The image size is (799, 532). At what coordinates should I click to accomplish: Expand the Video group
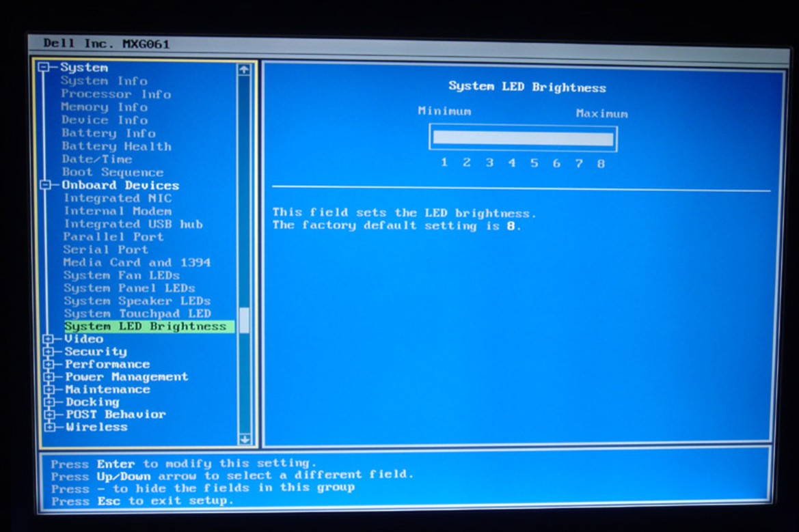(49, 339)
